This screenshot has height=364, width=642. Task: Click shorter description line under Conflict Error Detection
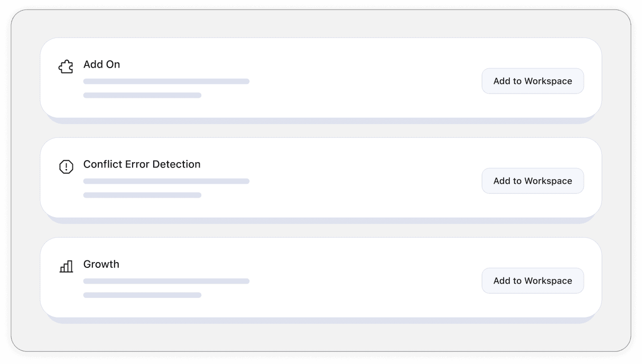coord(142,195)
